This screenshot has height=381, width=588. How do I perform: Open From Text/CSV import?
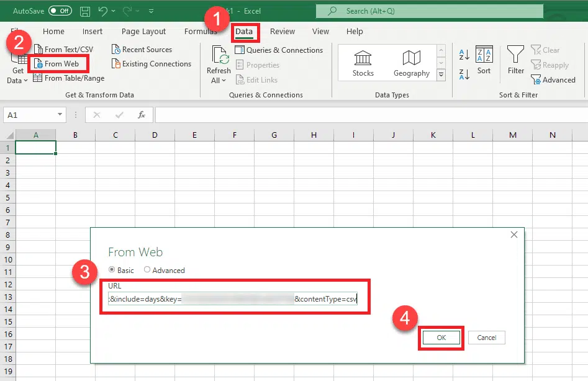63,50
